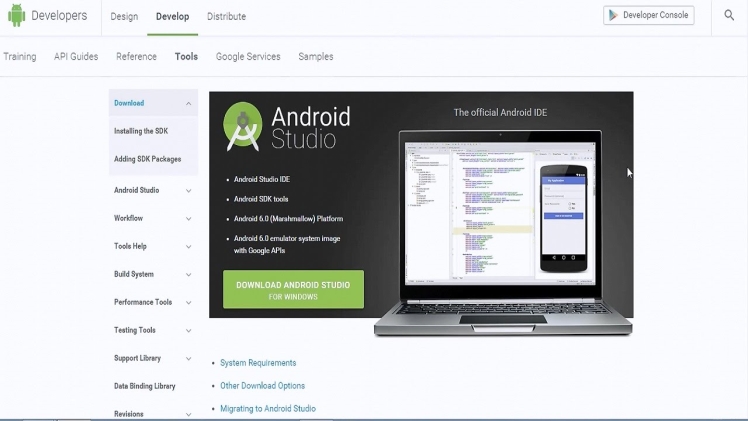This screenshot has width=748, height=421.
Task: Open the search magnifier icon
Action: tap(729, 16)
